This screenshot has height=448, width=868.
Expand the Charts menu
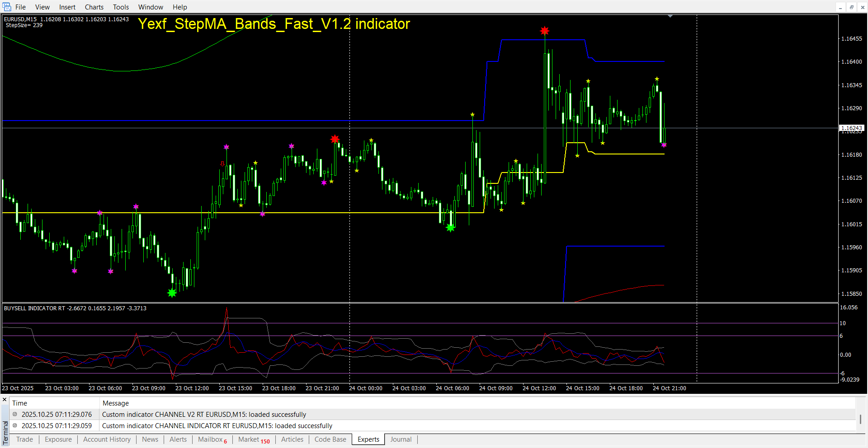(94, 7)
